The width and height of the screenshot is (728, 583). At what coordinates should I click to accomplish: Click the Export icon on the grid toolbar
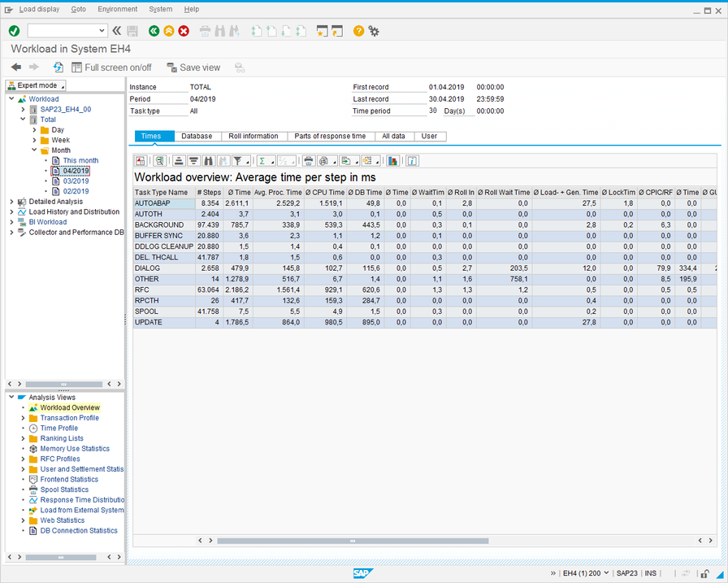[x=344, y=160]
